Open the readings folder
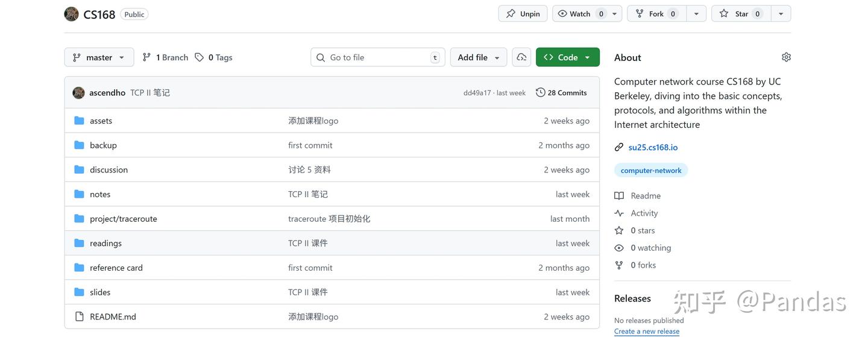The width and height of the screenshot is (868, 337). pos(105,244)
